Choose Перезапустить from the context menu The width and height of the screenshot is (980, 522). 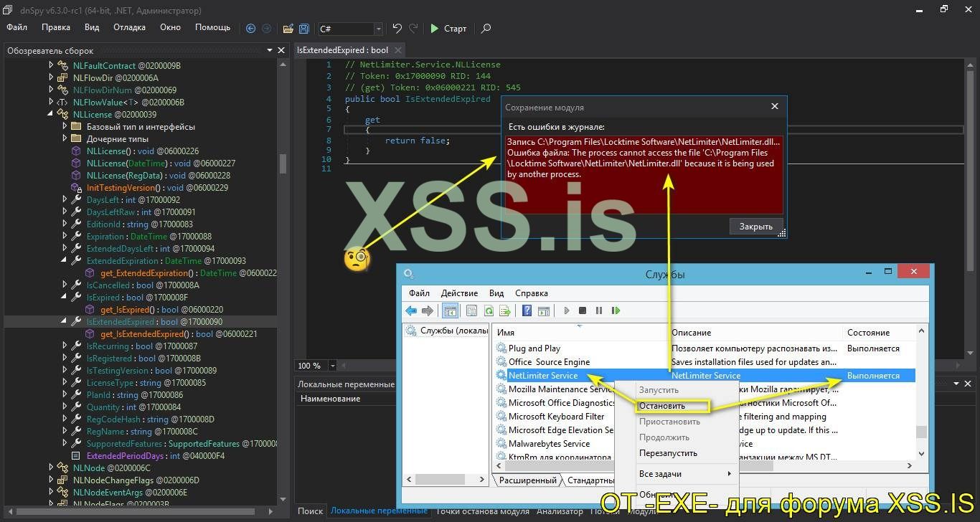point(668,453)
